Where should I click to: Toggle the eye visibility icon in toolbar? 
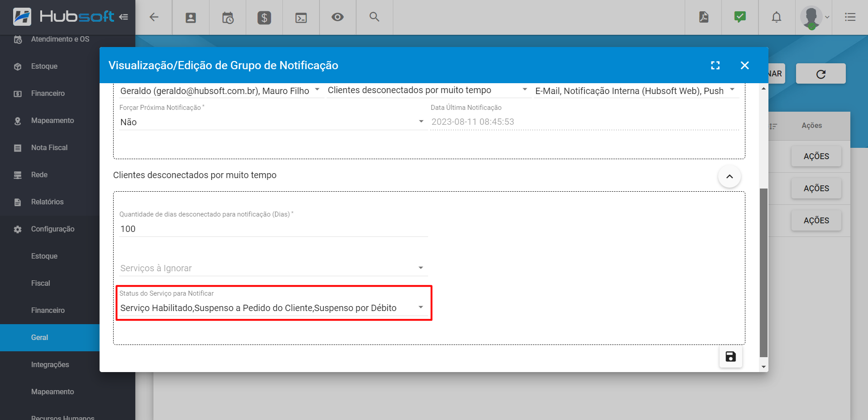point(337,17)
